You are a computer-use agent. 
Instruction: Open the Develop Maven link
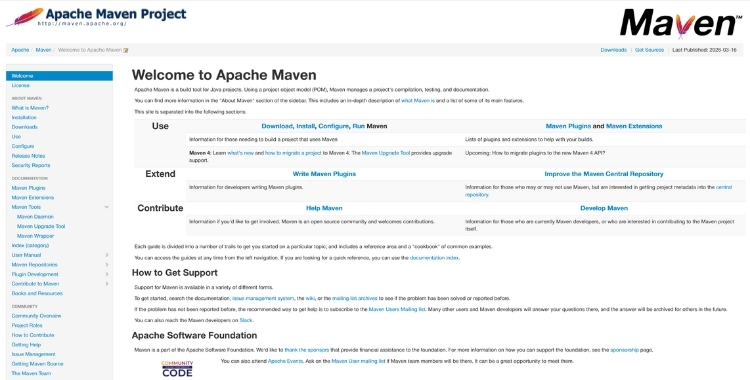pos(604,208)
